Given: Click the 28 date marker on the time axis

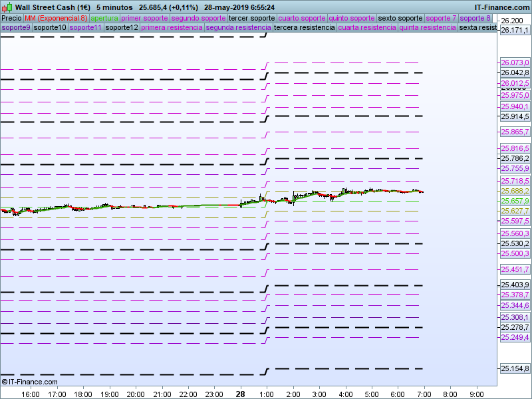Looking at the screenshot, I should 240,394.
